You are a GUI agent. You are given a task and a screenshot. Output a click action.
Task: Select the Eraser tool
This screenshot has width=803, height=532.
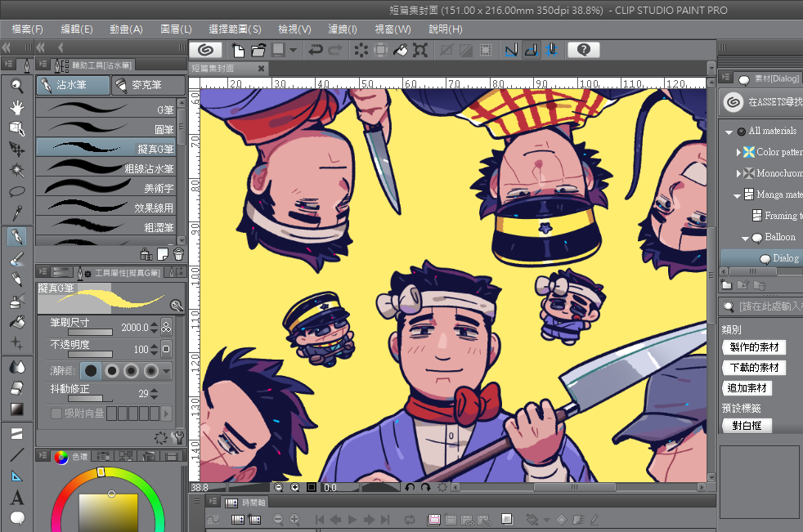point(17,388)
